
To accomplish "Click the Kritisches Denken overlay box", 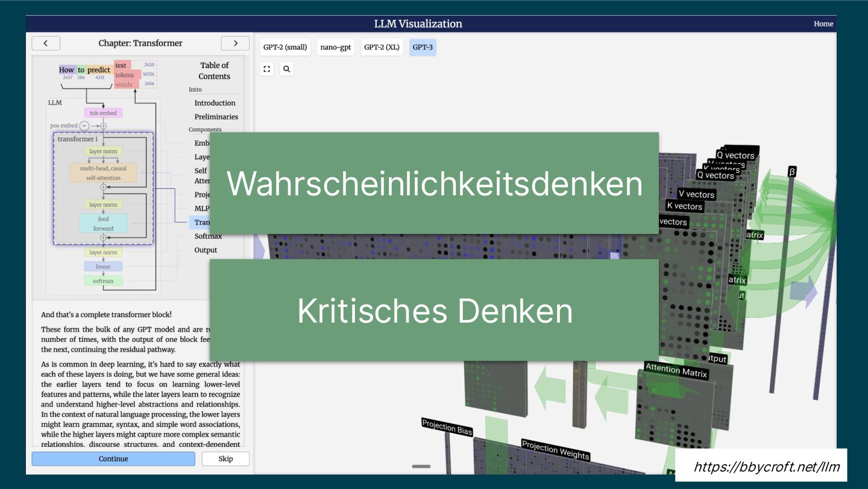I will pyautogui.click(x=434, y=311).
